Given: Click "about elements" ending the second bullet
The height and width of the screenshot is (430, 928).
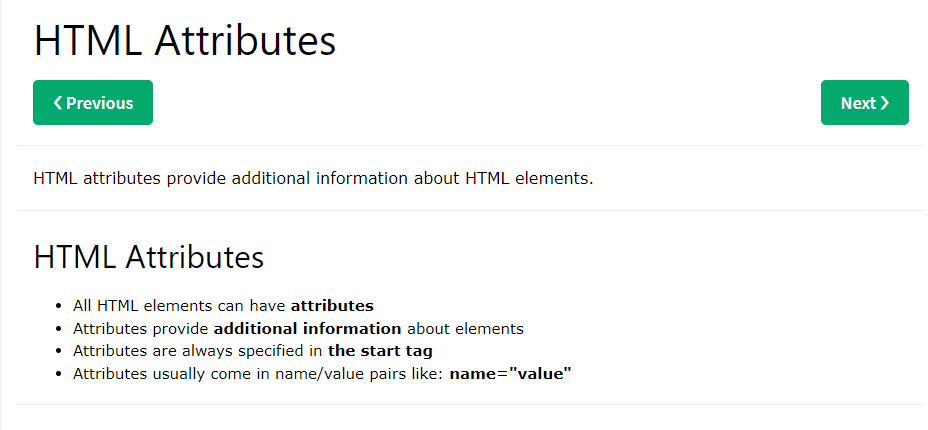Looking at the screenshot, I should click(465, 328).
